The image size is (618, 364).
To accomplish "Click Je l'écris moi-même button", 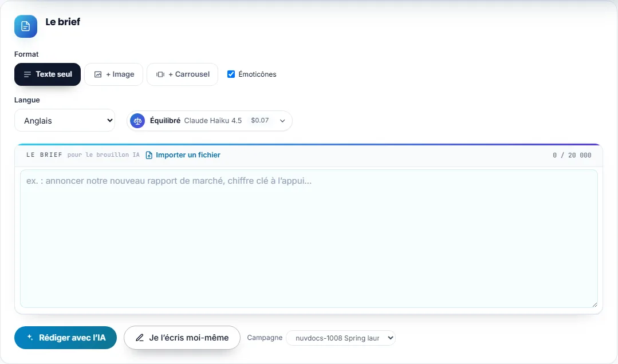I will coord(182,338).
